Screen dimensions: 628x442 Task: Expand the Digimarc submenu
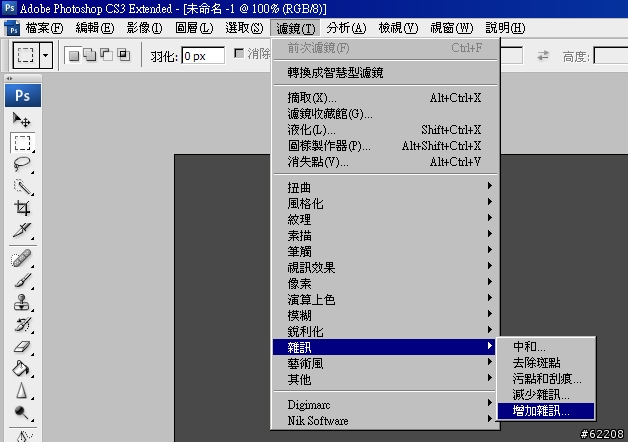[x=384, y=404]
